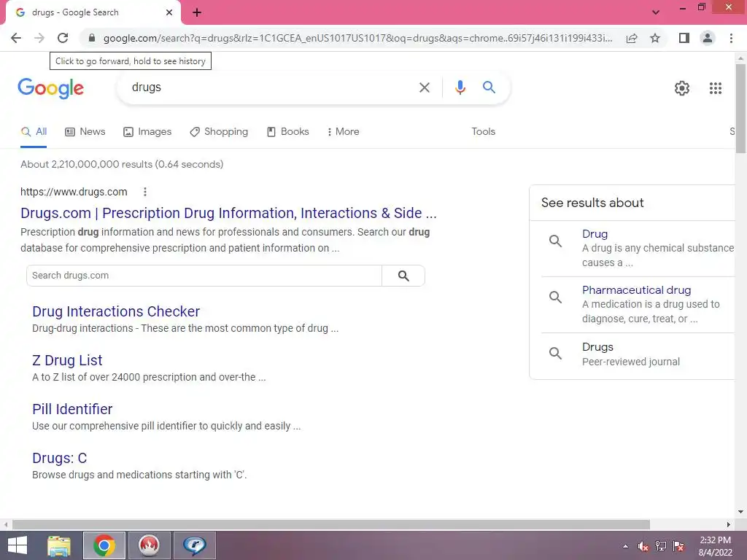This screenshot has width=747, height=560.
Task: Open the Google apps grid
Action: tap(715, 88)
